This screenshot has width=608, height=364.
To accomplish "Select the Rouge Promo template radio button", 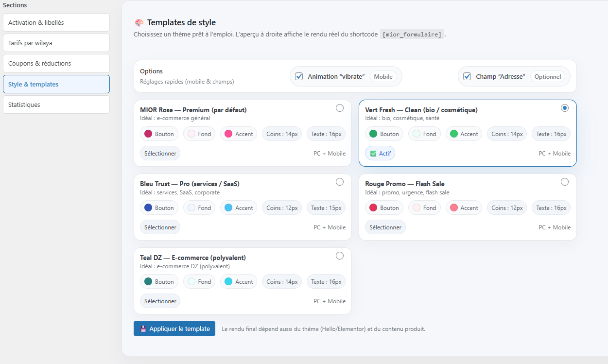I will (x=565, y=182).
